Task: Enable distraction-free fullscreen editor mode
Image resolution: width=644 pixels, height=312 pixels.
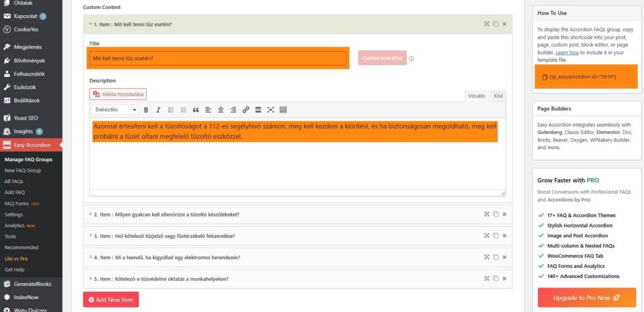Action: pos(270,110)
